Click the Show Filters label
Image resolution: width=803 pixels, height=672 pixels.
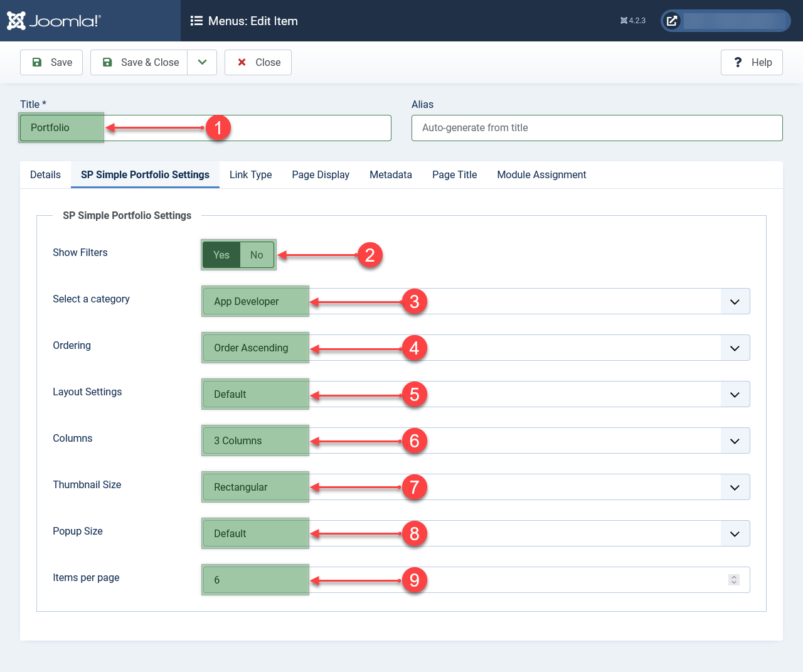point(80,252)
